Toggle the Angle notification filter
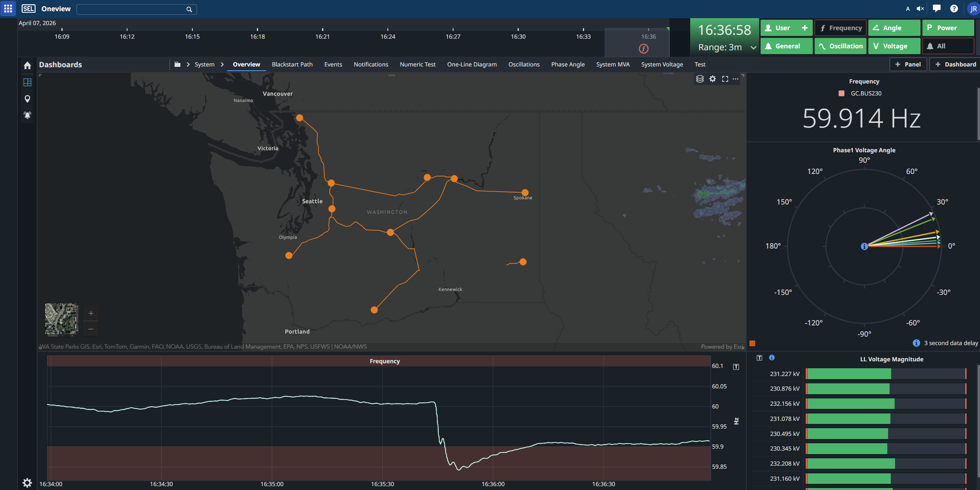 (x=894, y=28)
